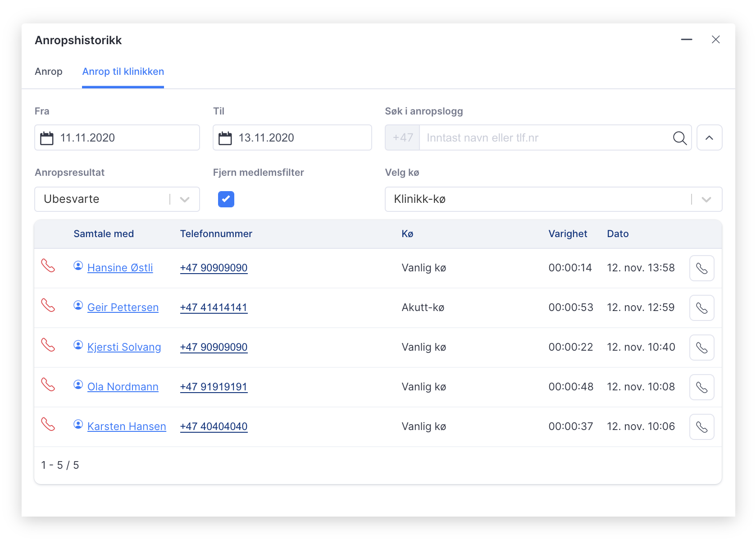
Task: Select duration 00:00:14 in Hansine Østli row
Action: pos(570,268)
